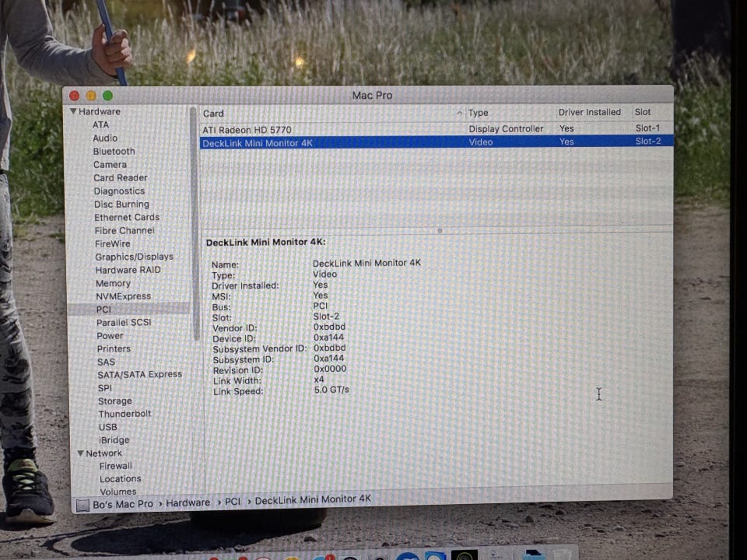Click the Vendor ID value 0xbdbd
747x560 pixels.
click(x=329, y=327)
